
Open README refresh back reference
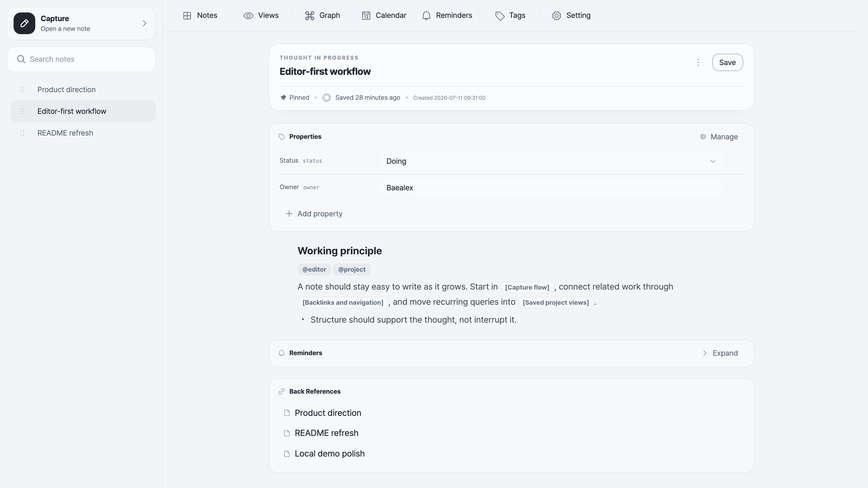[327, 433]
